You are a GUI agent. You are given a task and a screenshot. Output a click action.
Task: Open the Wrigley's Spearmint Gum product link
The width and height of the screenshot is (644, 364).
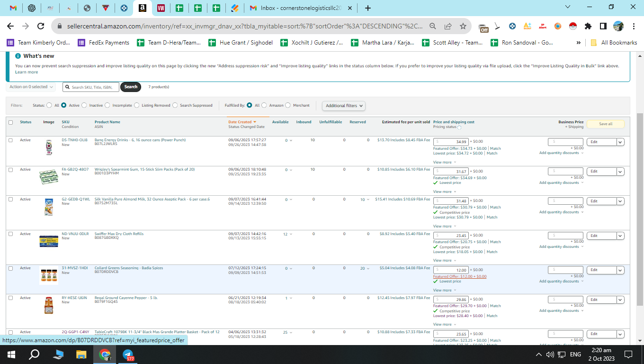click(x=144, y=169)
